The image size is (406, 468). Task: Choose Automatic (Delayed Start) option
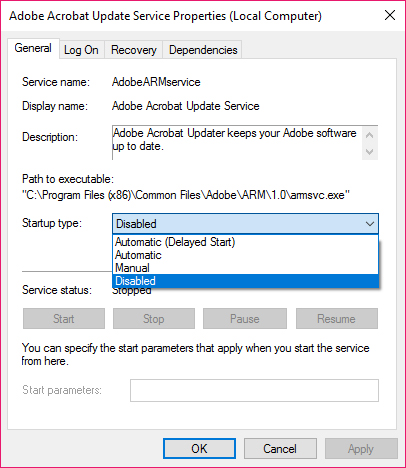pos(245,242)
